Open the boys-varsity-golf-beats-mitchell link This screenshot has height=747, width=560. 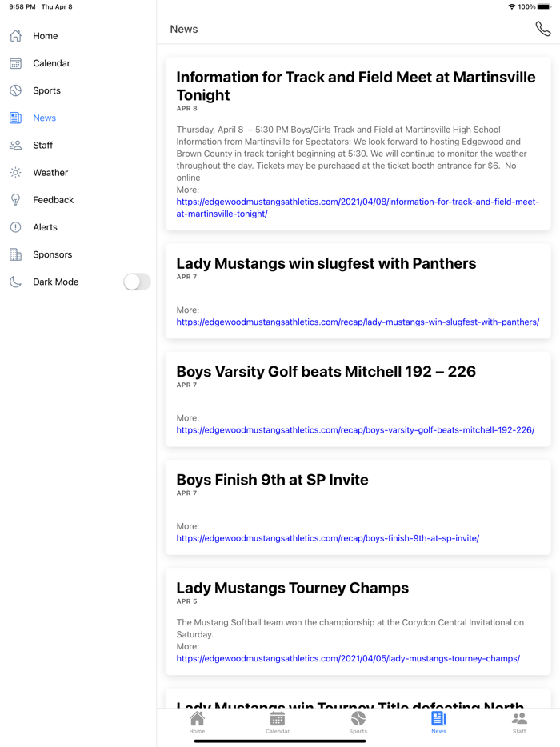(x=355, y=430)
